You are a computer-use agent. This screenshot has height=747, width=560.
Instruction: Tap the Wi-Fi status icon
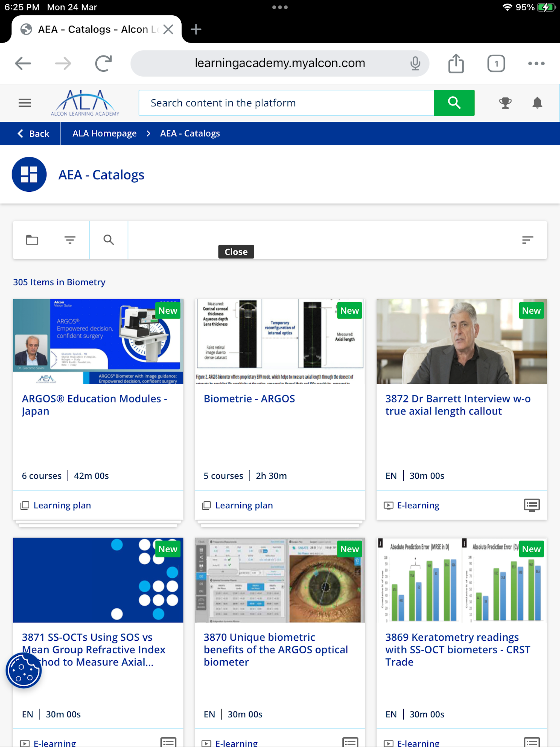(507, 7)
